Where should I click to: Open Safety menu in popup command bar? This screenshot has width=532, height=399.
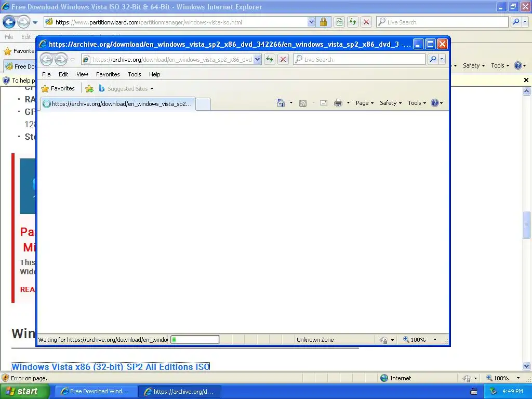click(x=391, y=103)
